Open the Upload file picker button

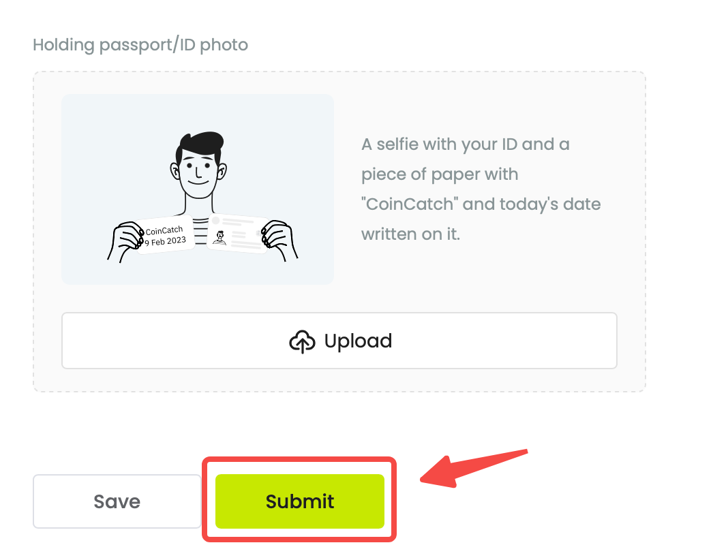coord(339,341)
